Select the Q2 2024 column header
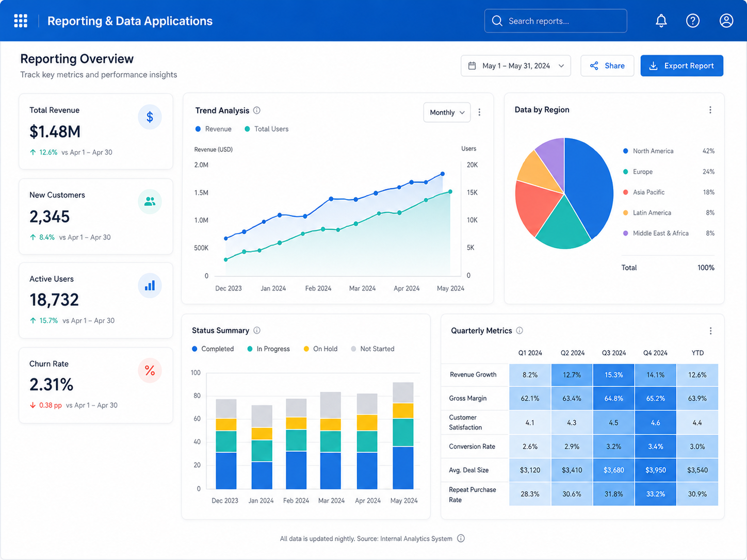This screenshot has width=747, height=560. click(x=573, y=353)
